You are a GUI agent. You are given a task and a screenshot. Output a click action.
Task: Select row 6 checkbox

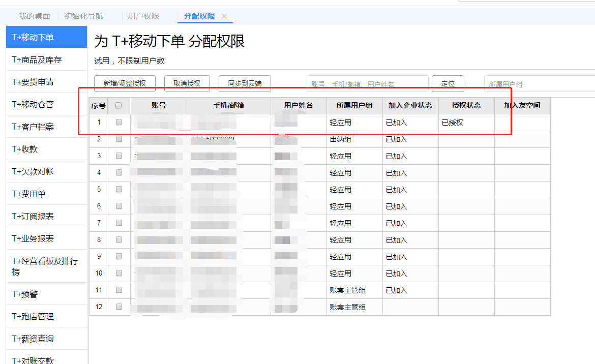(119, 206)
